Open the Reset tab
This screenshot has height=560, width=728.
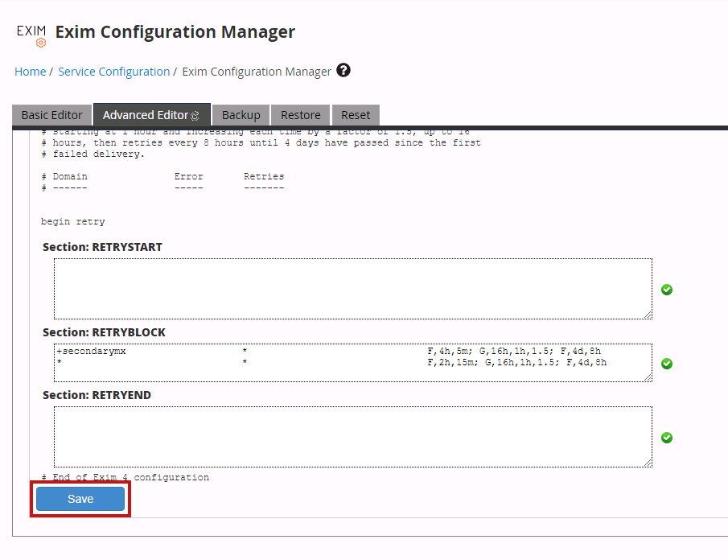click(356, 115)
